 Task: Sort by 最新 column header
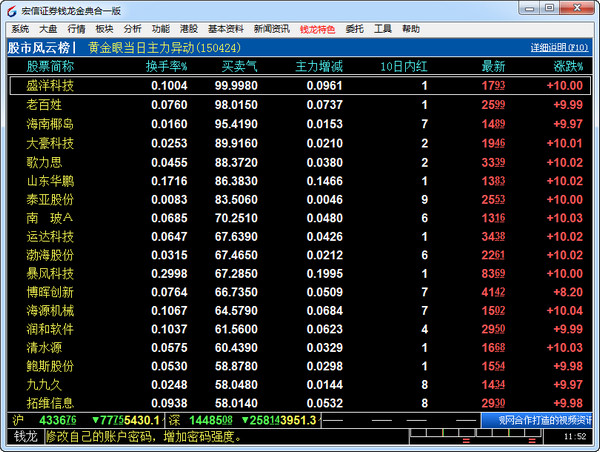[x=493, y=67]
